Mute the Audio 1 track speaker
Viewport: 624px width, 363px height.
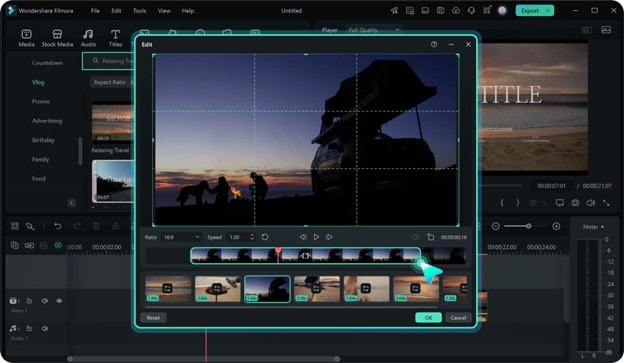click(x=45, y=328)
